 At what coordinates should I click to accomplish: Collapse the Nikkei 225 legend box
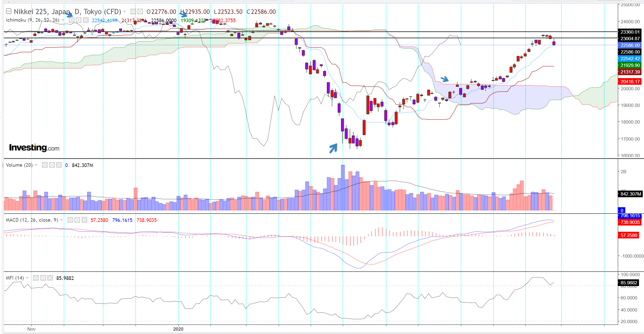point(9,11)
